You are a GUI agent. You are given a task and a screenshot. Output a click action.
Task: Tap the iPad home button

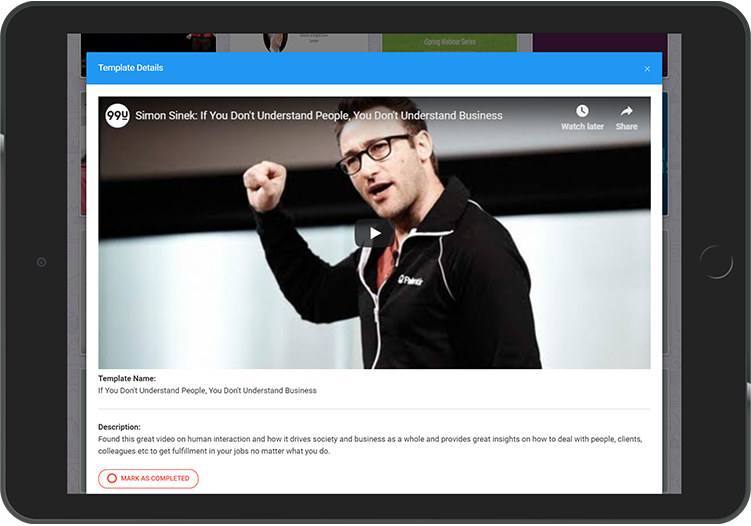click(x=716, y=262)
